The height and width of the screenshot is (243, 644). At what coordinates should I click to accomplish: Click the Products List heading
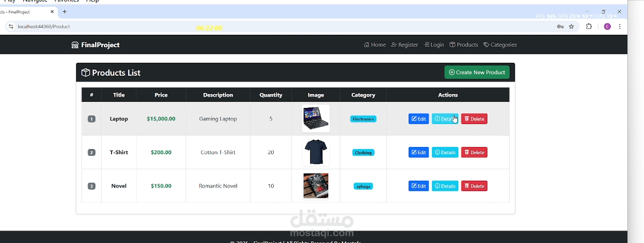pyautogui.click(x=116, y=73)
